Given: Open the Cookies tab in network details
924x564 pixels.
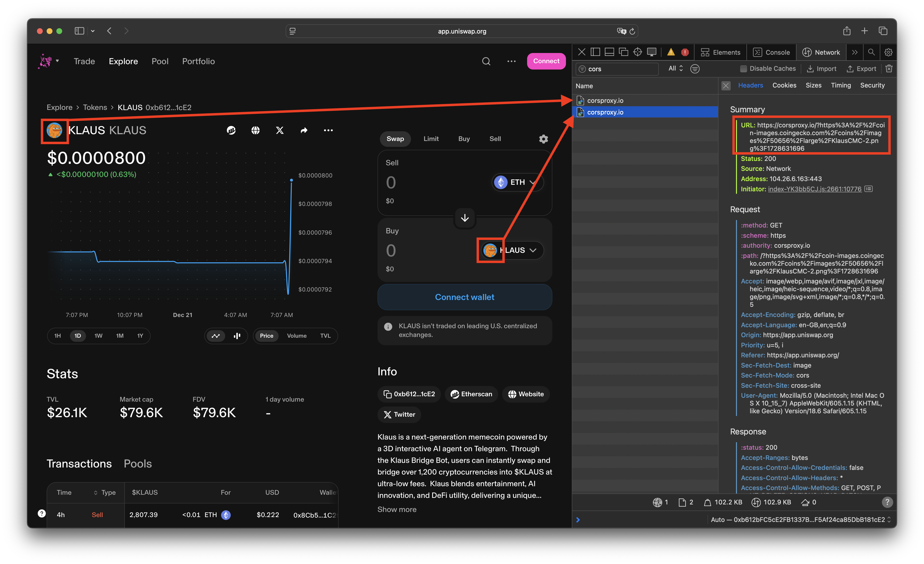Looking at the screenshot, I should coord(784,86).
